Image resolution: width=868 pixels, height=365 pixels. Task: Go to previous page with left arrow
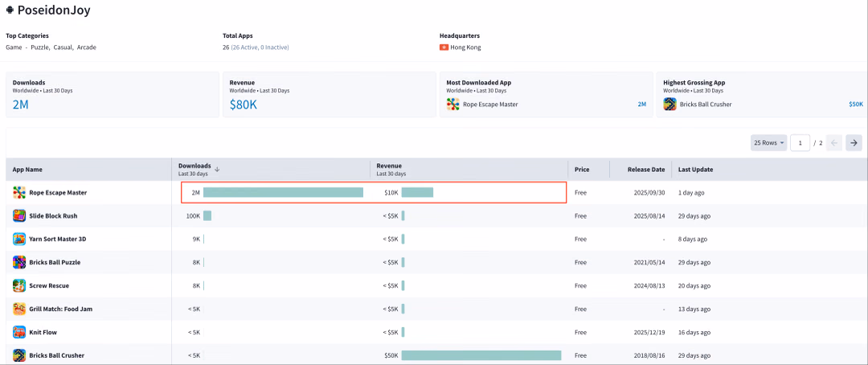[835, 143]
